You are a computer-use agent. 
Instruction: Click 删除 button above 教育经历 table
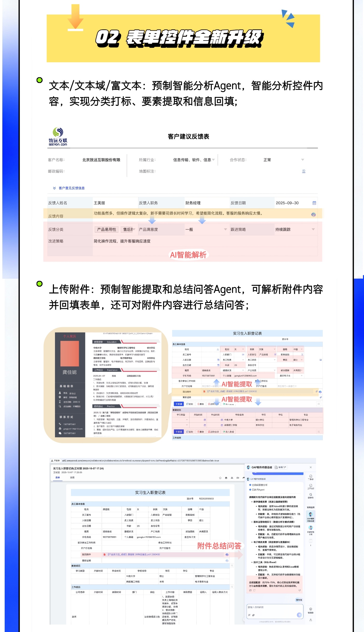click(x=200, y=404)
